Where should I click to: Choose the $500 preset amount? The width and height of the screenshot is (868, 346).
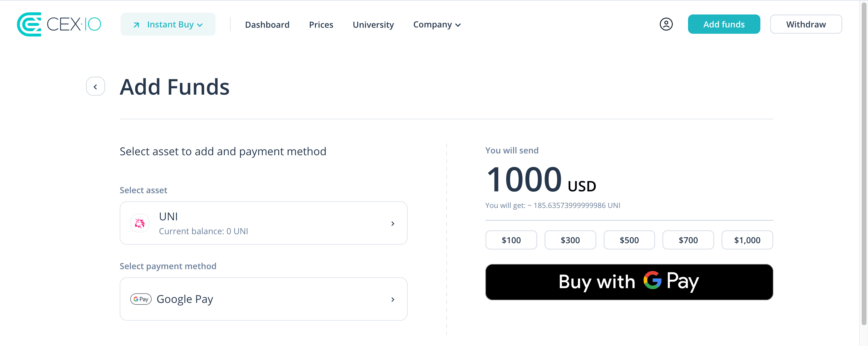click(629, 240)
